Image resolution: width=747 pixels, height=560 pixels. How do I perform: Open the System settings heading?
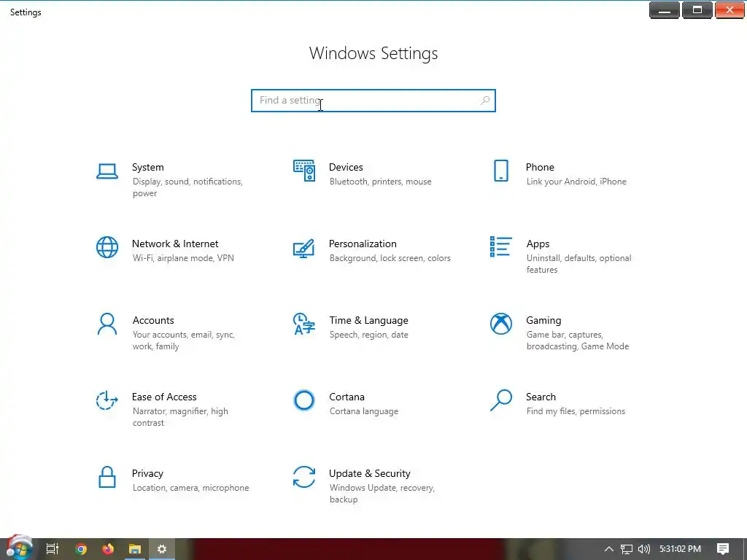(x=147, y=167)
